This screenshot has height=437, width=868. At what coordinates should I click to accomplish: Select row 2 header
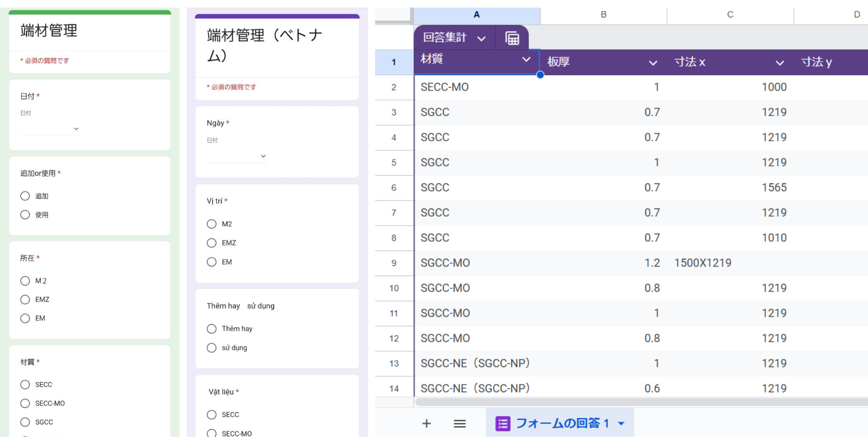tap(394, 87)
